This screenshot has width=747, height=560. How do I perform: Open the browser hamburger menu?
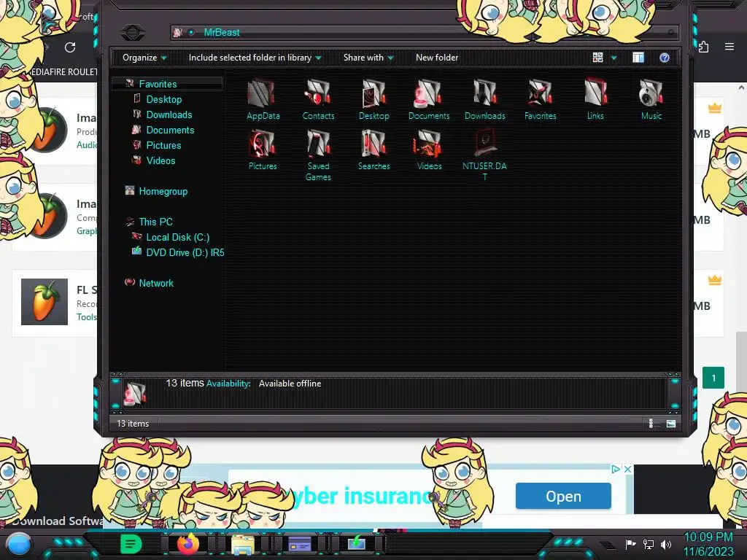729,47
